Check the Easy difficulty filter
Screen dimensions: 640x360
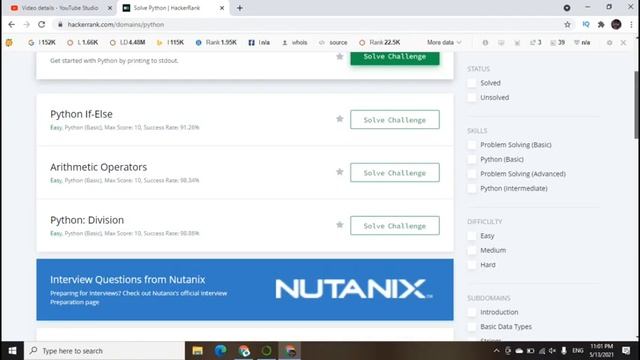pyautogui.click(x=472, y=236)
